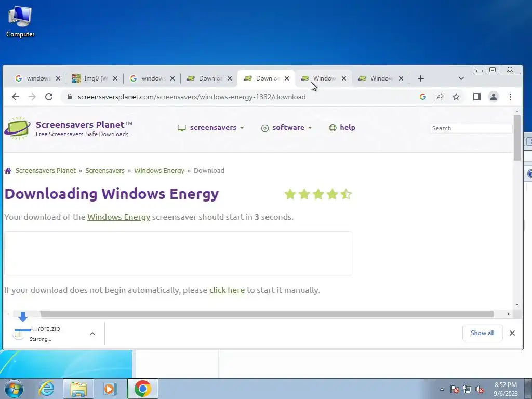Screen dimensions: 532x399
Task: Open Chrome three-dot menu
Action: tap(510, 97)
